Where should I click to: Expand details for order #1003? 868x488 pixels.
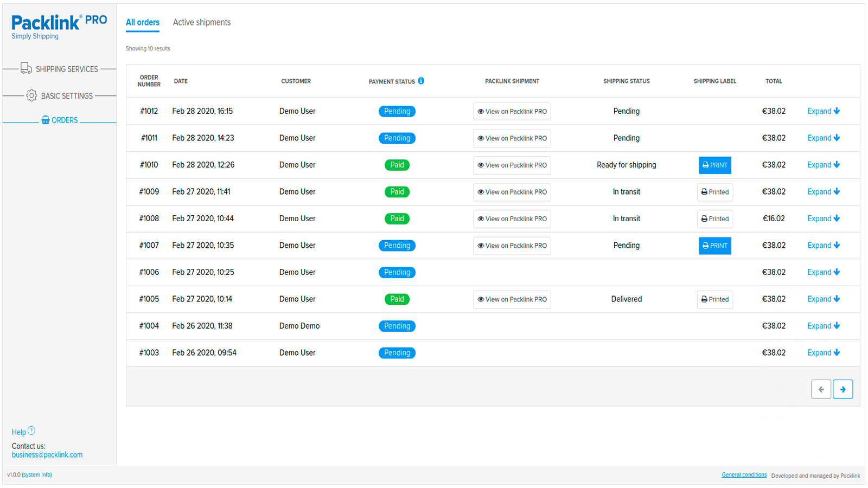823,352
